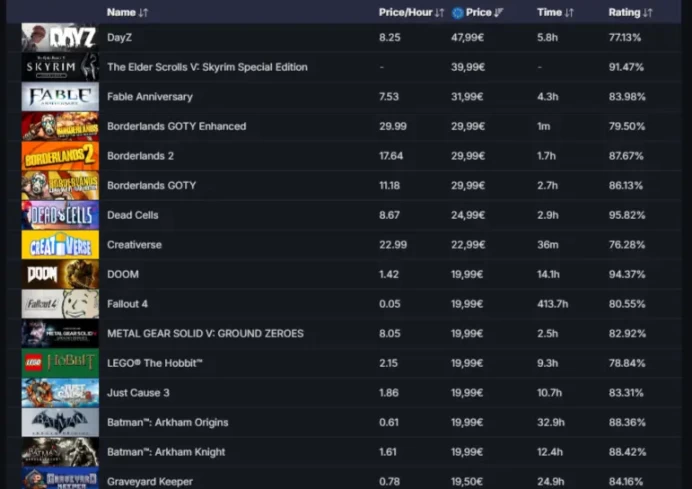
Task: Click Just Cause 3 price per hour 1.86
Action: tap(388, 392)
